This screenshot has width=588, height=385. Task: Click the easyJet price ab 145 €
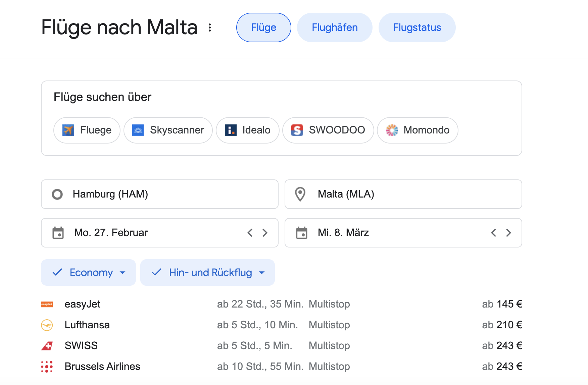502,304
